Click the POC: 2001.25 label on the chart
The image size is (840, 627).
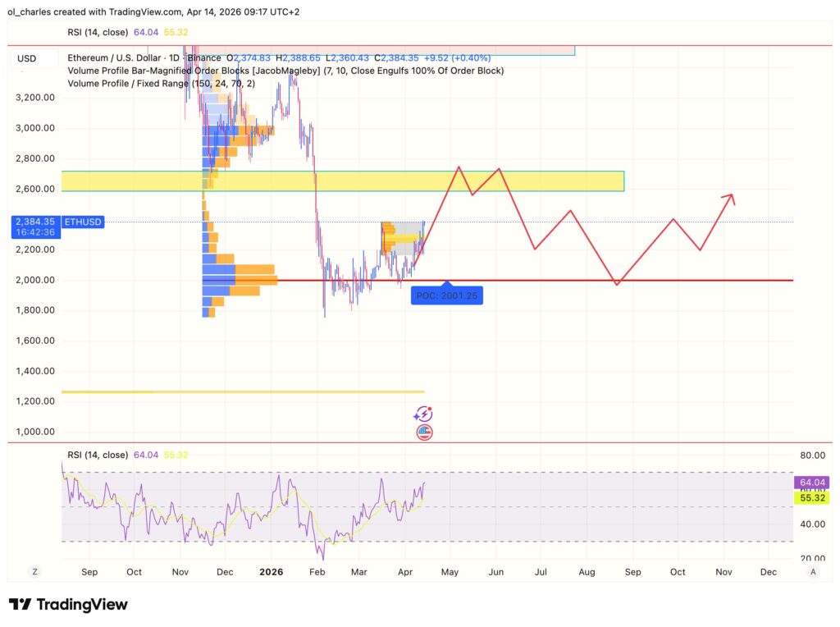(x=447, y=295)
